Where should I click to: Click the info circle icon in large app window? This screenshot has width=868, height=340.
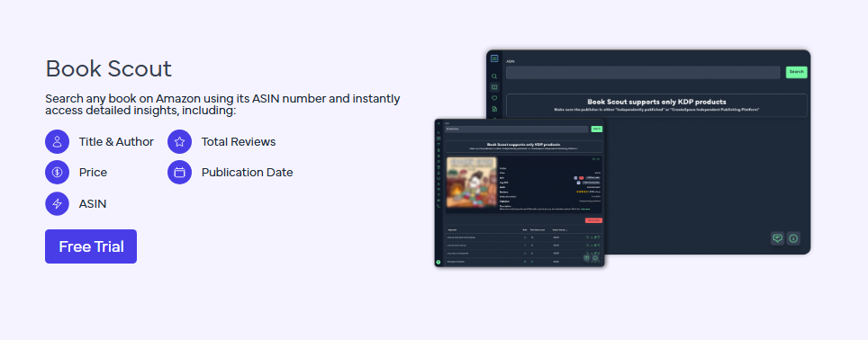(x=793, y=238)
